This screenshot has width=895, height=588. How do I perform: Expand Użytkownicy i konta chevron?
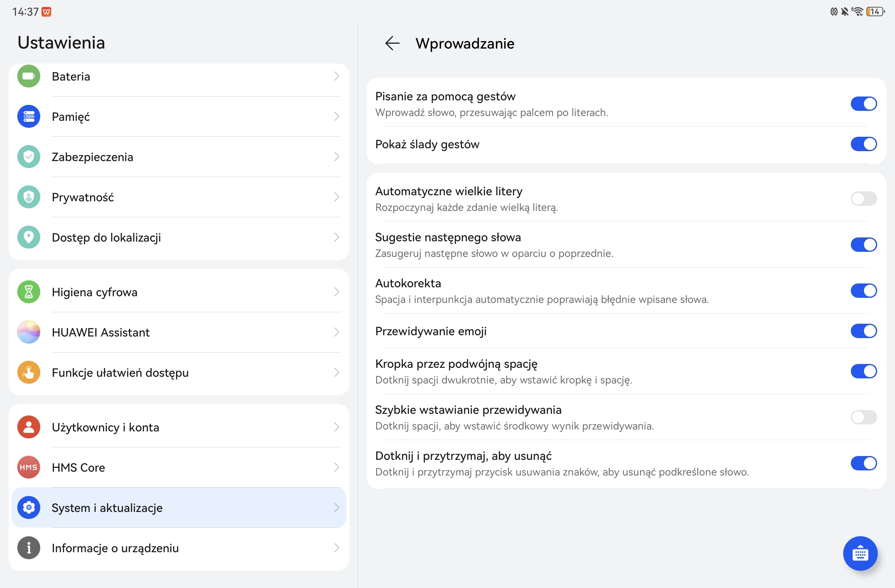[x=337, y=427]
